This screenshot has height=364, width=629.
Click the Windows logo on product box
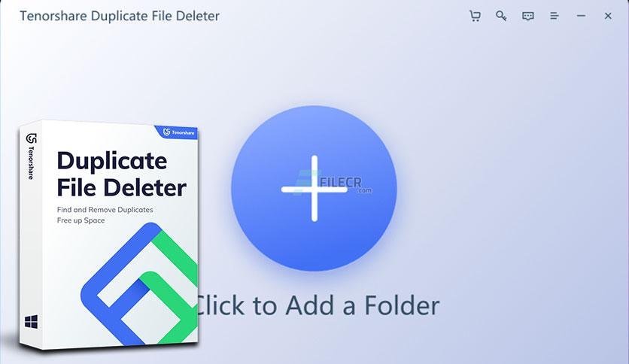pos(32,321)
